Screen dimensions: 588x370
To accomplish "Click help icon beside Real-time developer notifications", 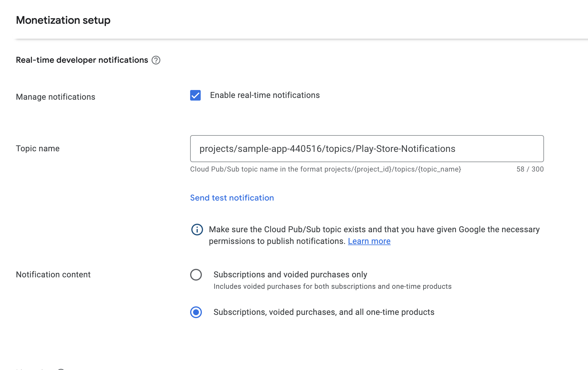I will pos(156,60).
